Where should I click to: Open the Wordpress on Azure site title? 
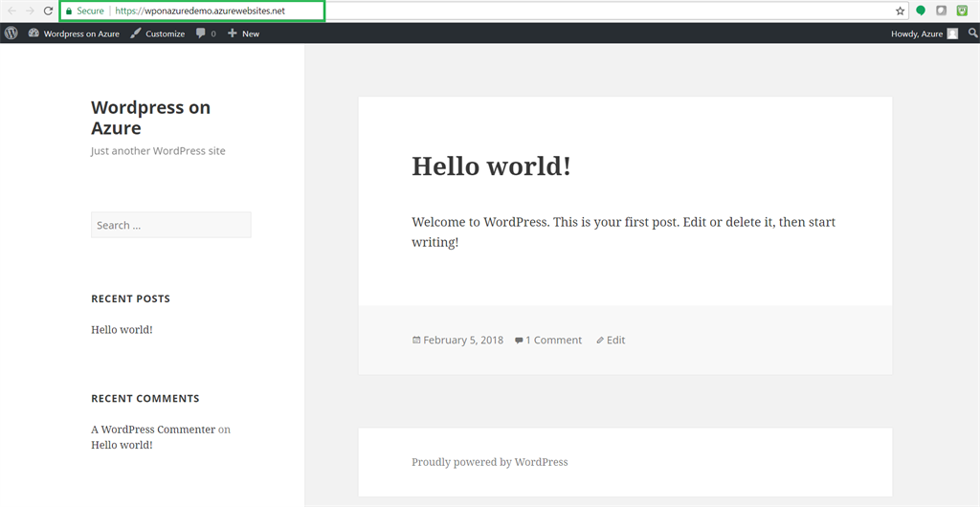pyautogui.click(x=150, y=118)
